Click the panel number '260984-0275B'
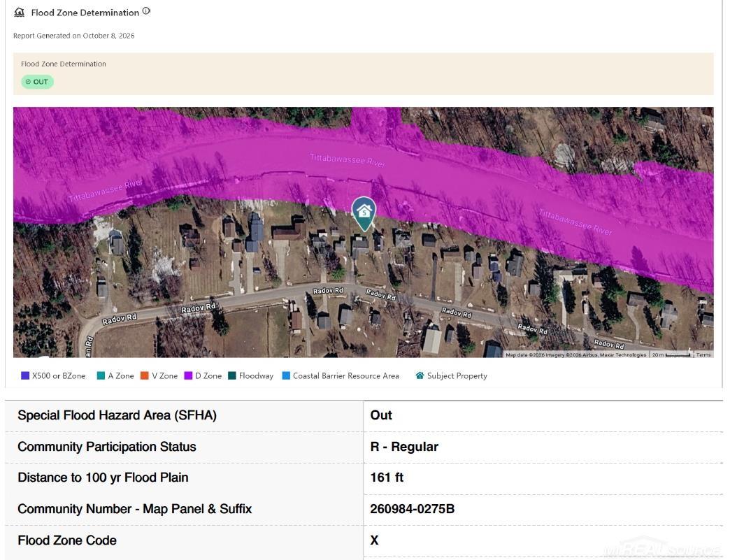This screenshot has height=560, width=730. [x=412, y=509]
